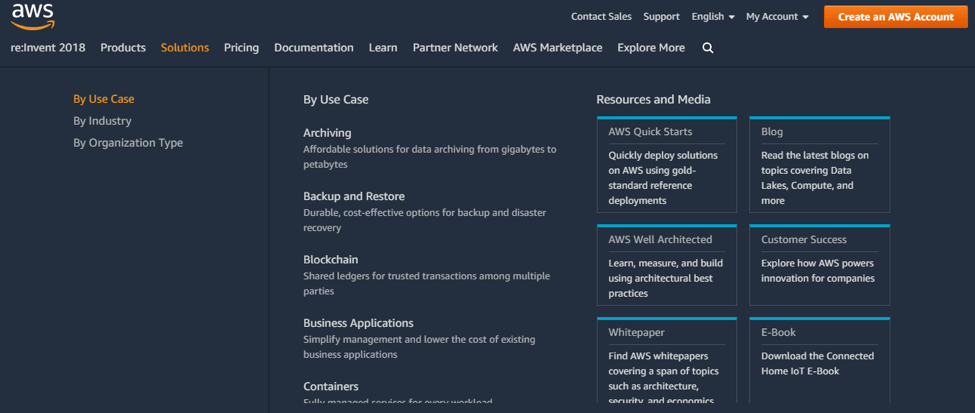This screenshot has width=975, height=413.
Task: Click 'Quickly deploy solutions on AWS' text
Action: 663,178
